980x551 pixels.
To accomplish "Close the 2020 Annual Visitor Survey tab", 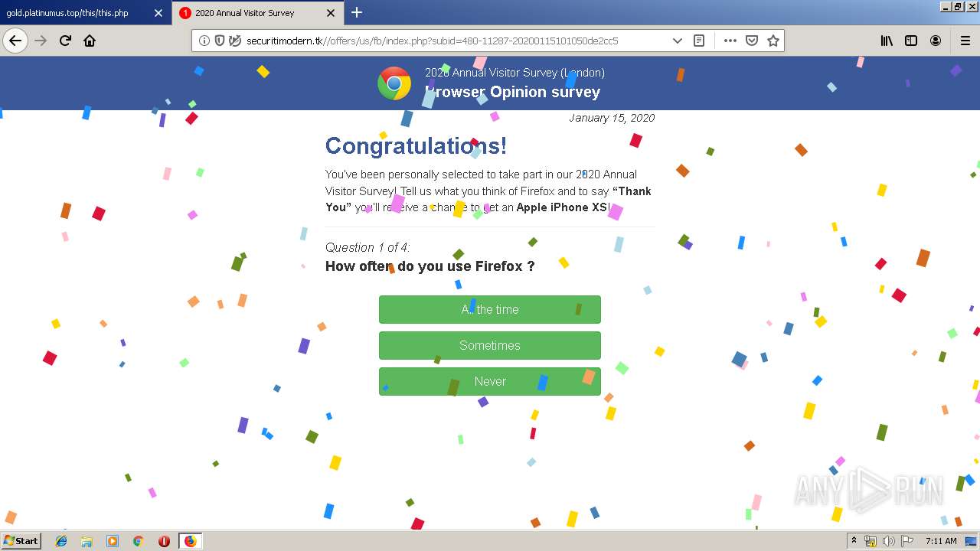I will point(331,13).
